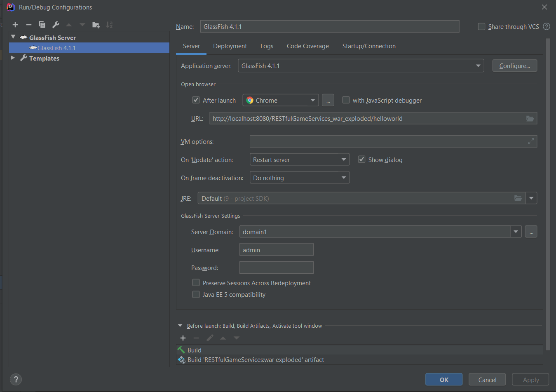Switch to the Code Coverage tab

[x=308, y=46]
